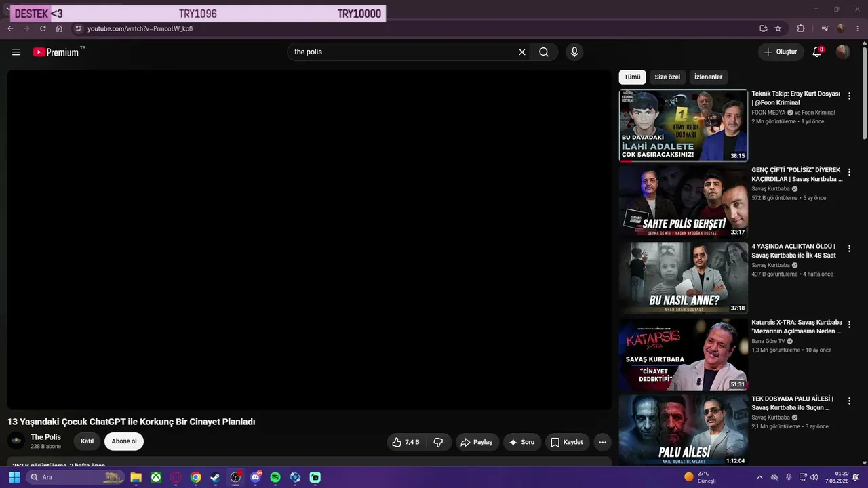Open media controls icon in toolbar
The width and height of the screenshot is (868, 488).
point(825,28)
